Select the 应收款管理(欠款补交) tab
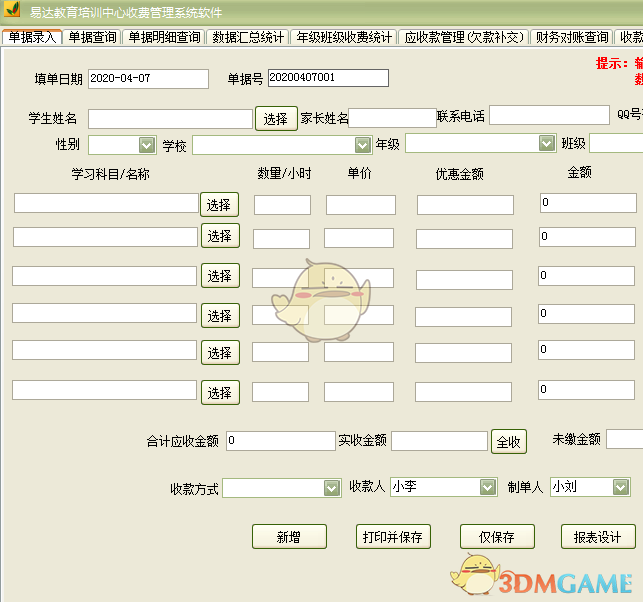 click(x=464, y=37)
